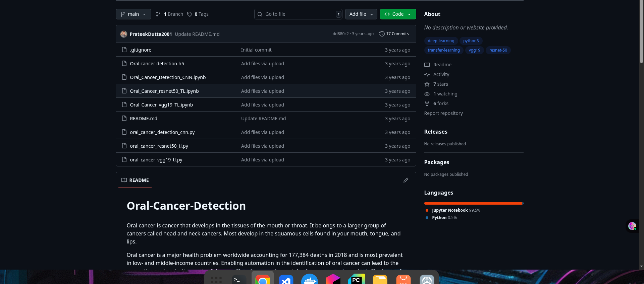Screen dimensions: 644x284
Task: Click the Languages usage bar
Action: click(x=473, y=203)
